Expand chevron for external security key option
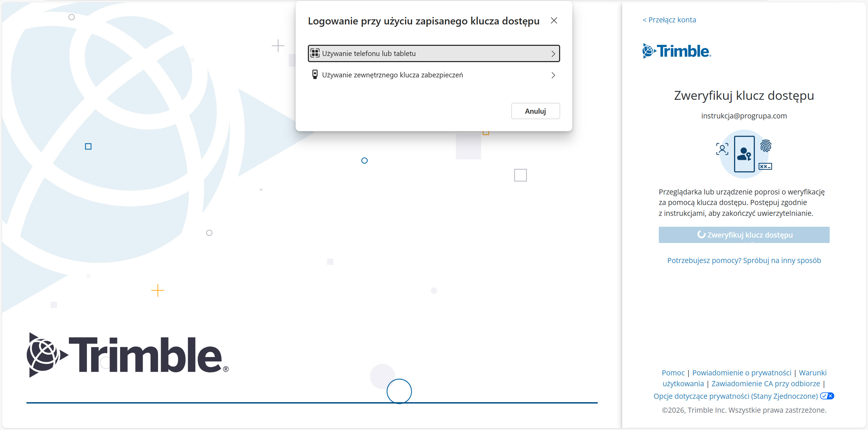868x430 pixels. coord(553,75)
